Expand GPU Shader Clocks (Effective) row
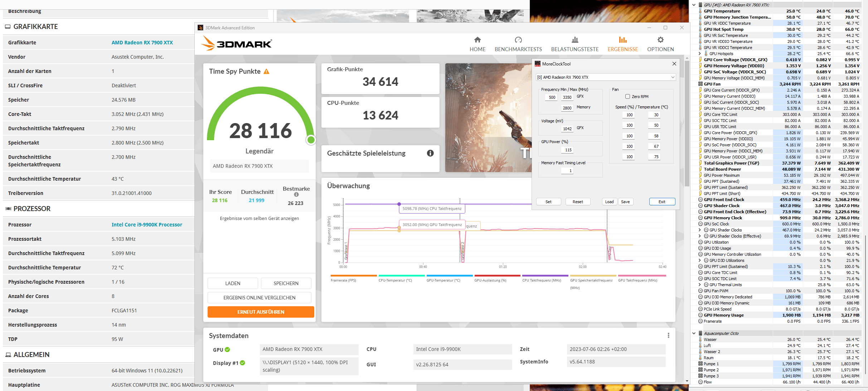Image resolution: width=868 pixels, height=391 pixels. (x=700, y=236)
